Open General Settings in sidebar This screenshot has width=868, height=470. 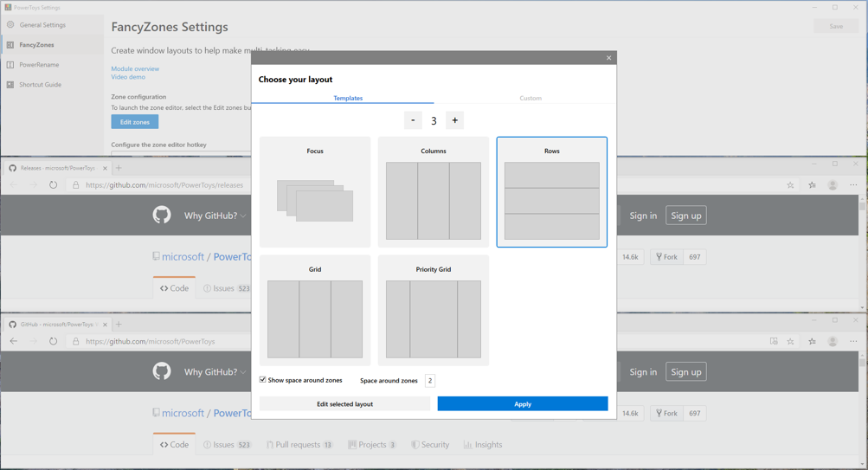point(42,25)
